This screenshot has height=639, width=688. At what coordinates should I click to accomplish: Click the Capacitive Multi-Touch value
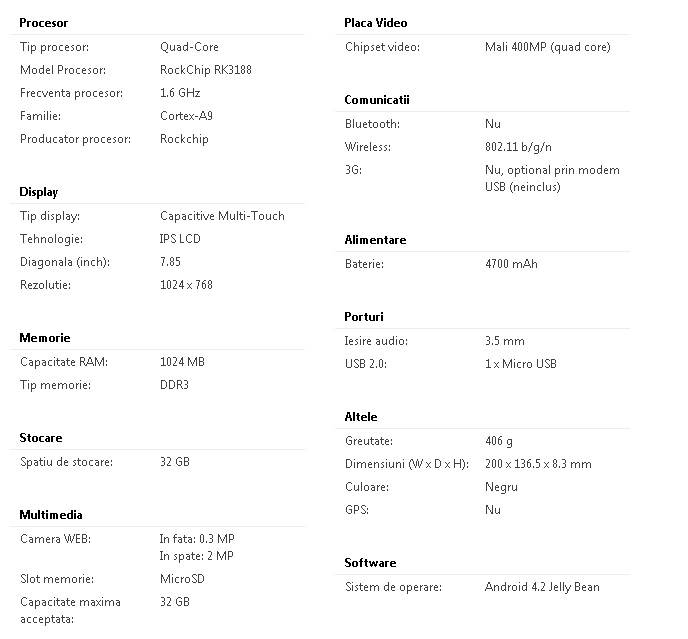click(222, 216)
